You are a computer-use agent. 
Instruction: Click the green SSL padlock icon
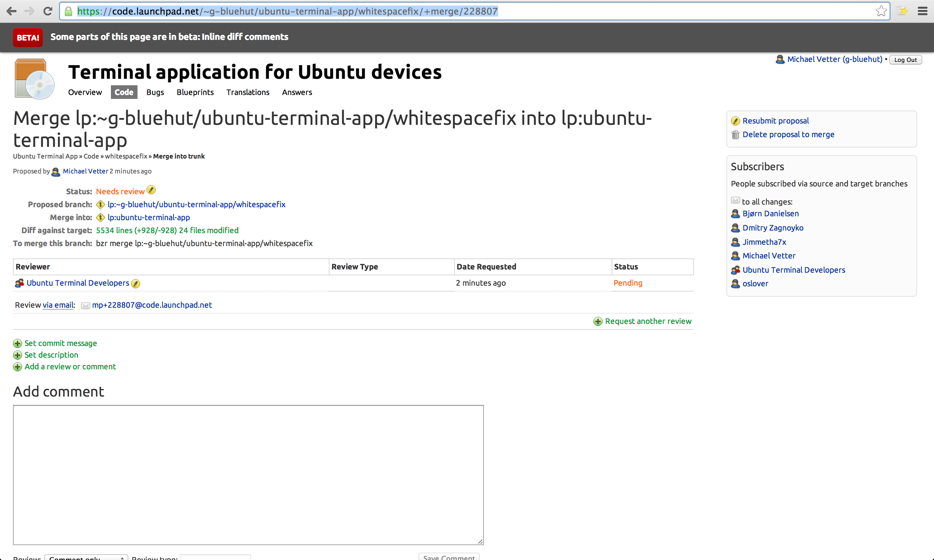(68, 11)
